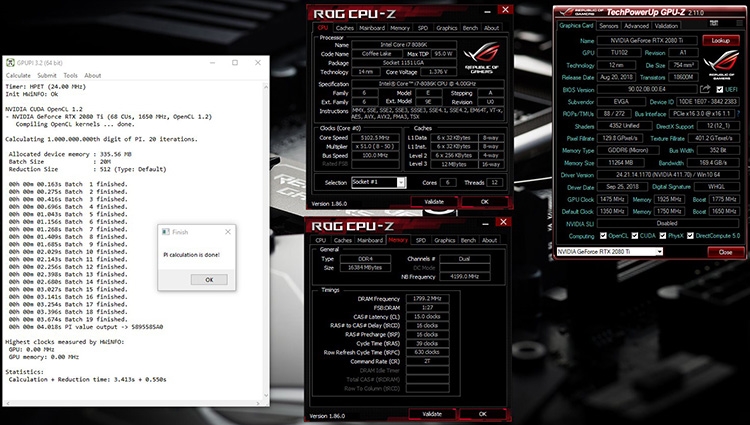Switch to About tab in top CPU-Z window

[x=491, y=28]
